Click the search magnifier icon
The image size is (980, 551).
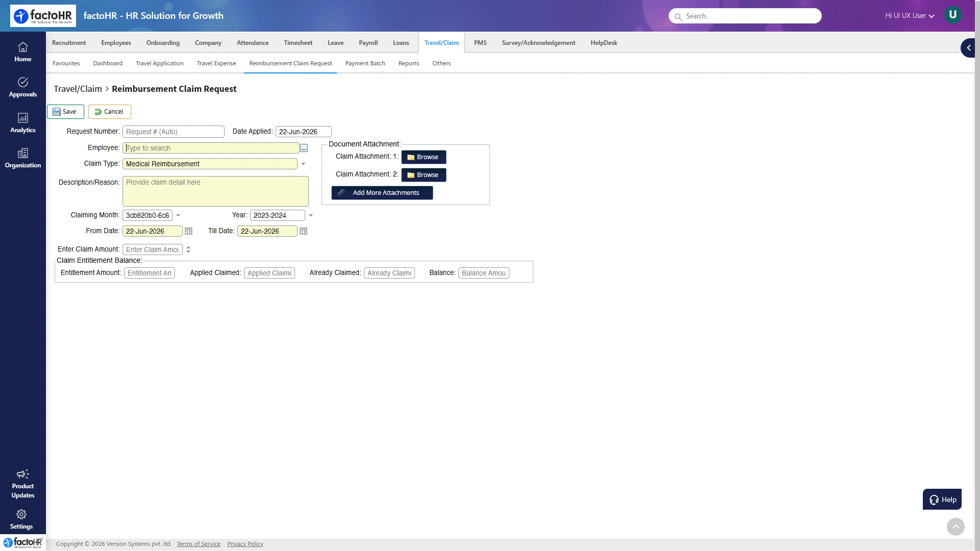678,16
